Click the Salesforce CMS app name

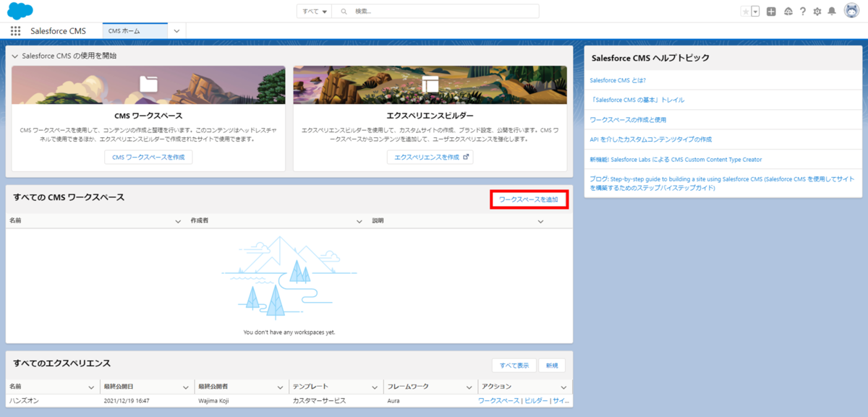(58, 31)
